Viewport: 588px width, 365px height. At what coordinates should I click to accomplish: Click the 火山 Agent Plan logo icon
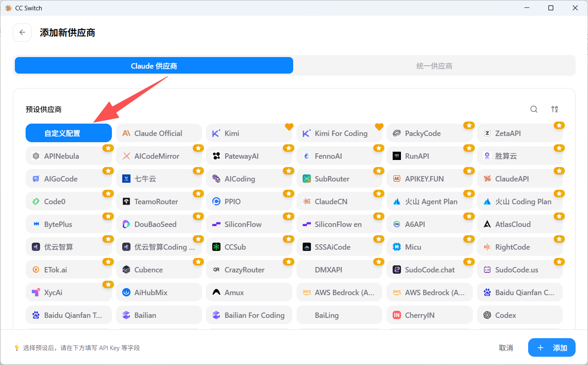(397, 201)
